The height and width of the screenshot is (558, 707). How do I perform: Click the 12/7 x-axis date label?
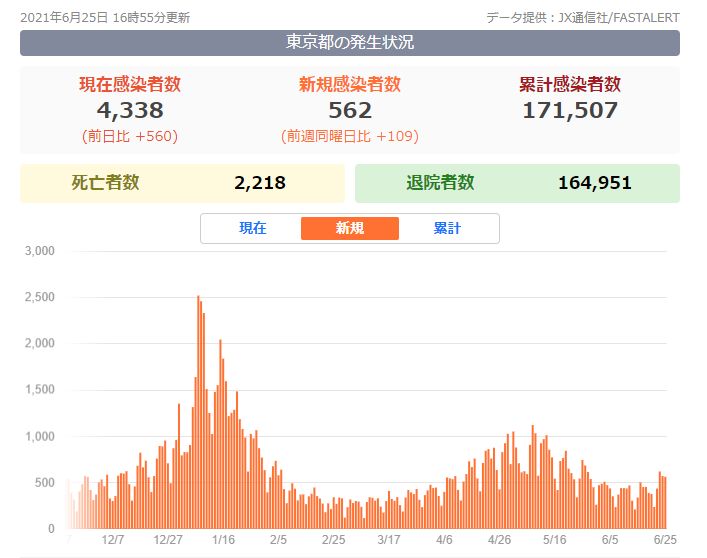click(113, 540)
